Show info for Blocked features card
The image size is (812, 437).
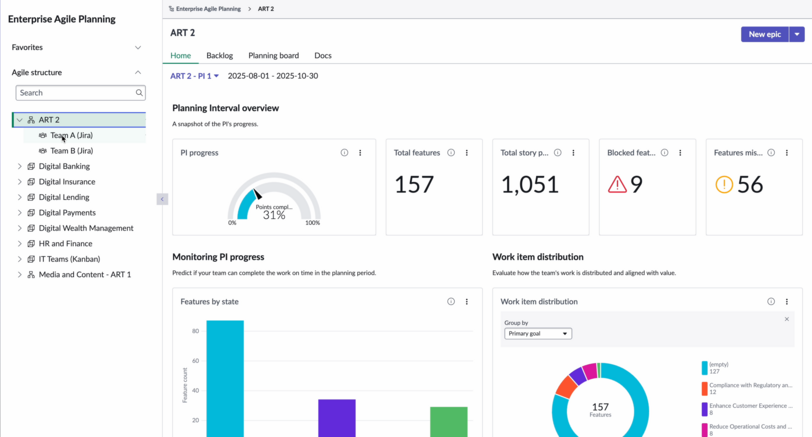(664, 153)
